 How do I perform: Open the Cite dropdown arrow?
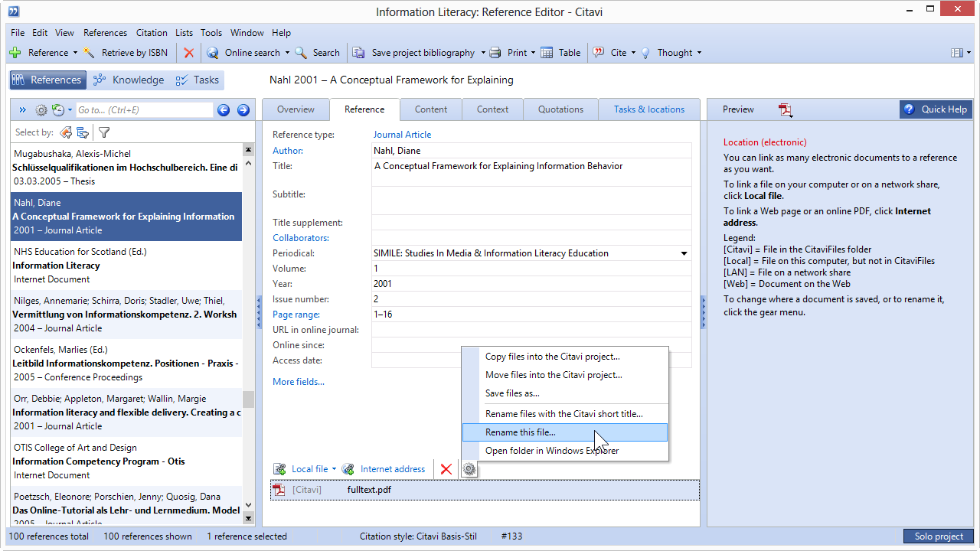click(634, 53)
